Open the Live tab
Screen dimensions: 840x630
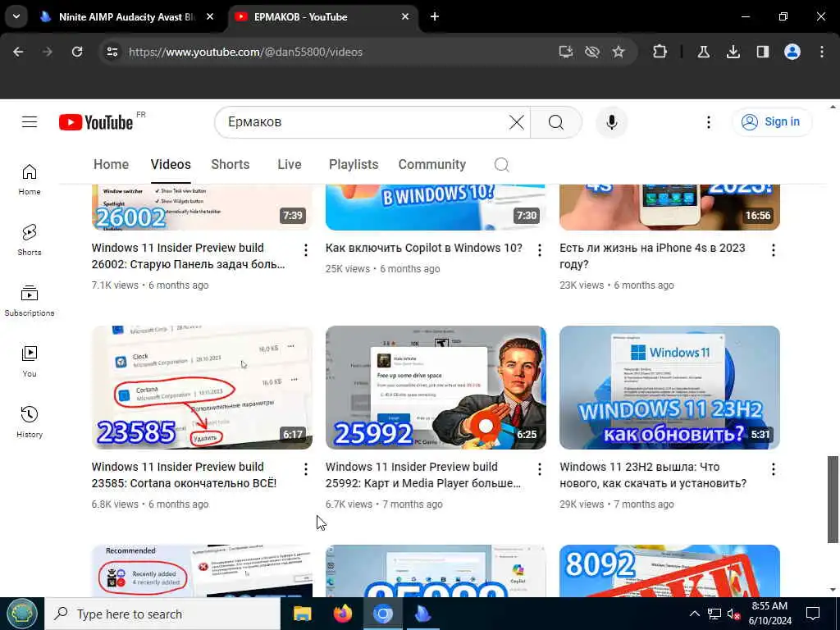(290, 164)
